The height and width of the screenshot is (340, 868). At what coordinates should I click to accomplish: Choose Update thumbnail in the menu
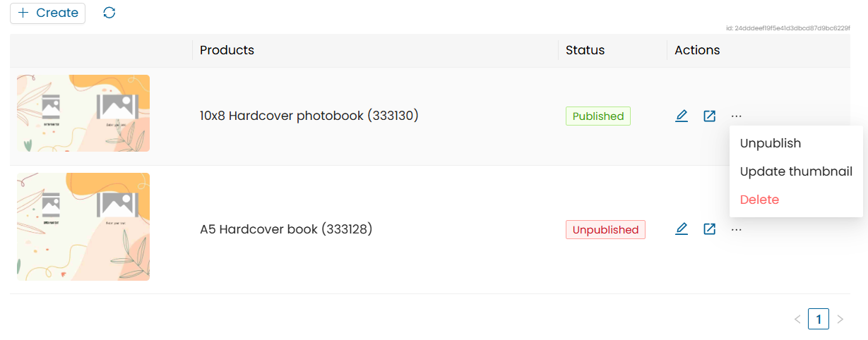pos(796,171)
